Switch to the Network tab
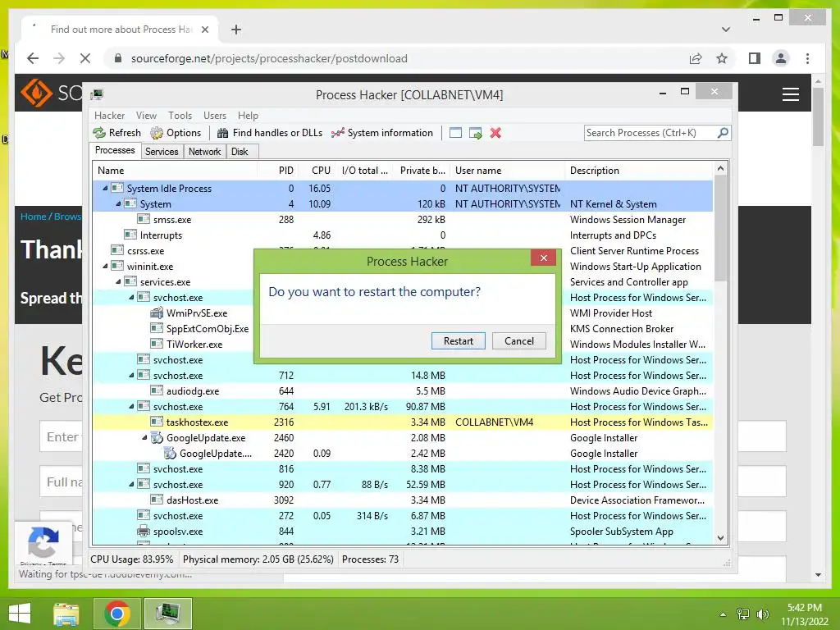This screenshot has width=840, height=630. [204, 152]
